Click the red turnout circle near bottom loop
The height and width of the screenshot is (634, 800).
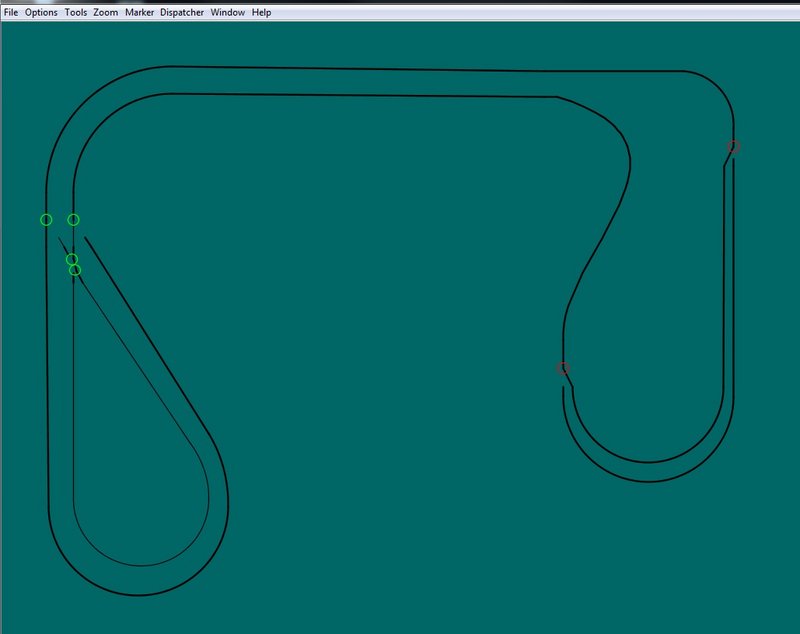563,368
